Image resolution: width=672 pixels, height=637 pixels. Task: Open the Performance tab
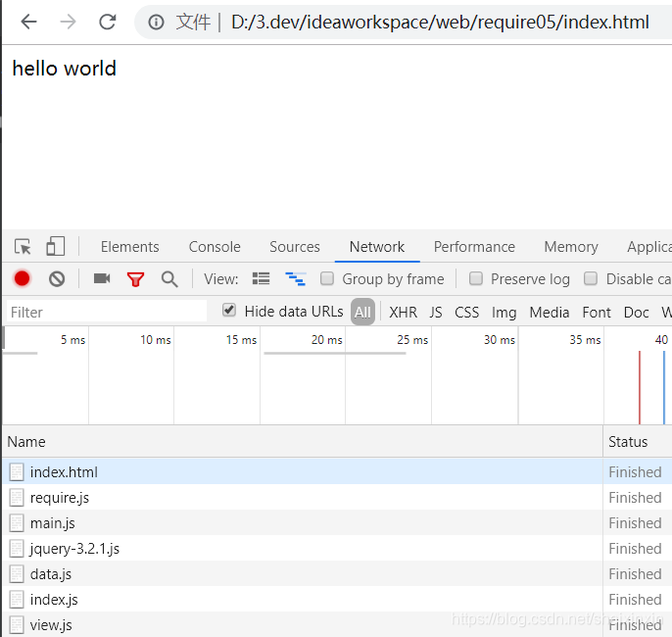tap(474, 247)
